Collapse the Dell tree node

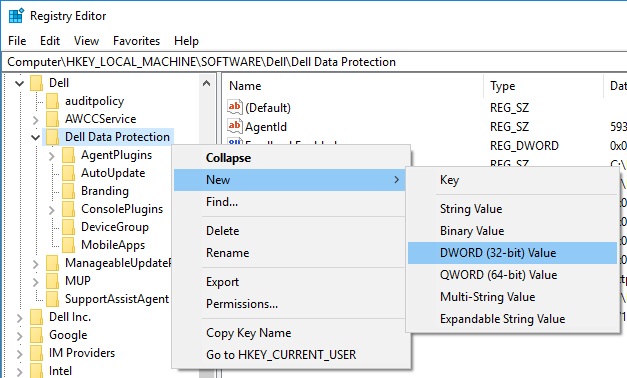(x=19, y=83)
